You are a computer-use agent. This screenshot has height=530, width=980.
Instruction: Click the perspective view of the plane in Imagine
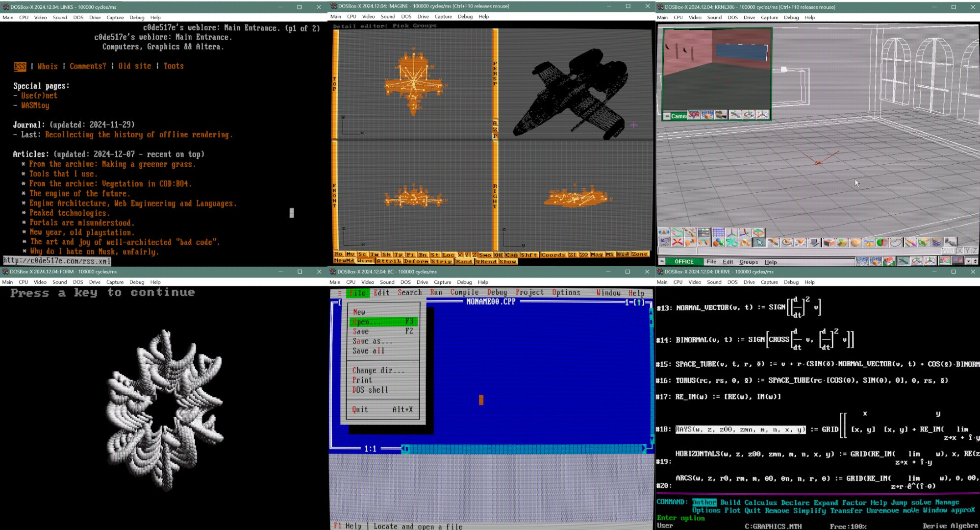576,84
